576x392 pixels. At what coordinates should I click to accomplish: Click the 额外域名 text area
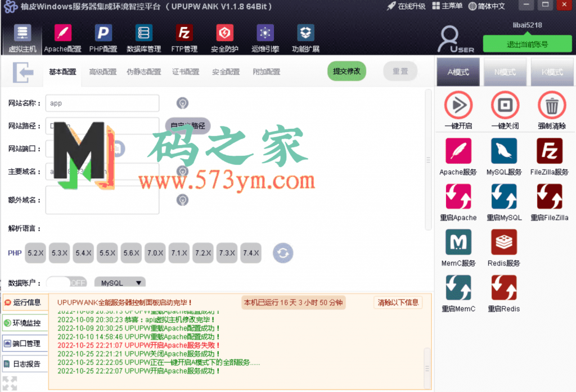coord(102,200)
